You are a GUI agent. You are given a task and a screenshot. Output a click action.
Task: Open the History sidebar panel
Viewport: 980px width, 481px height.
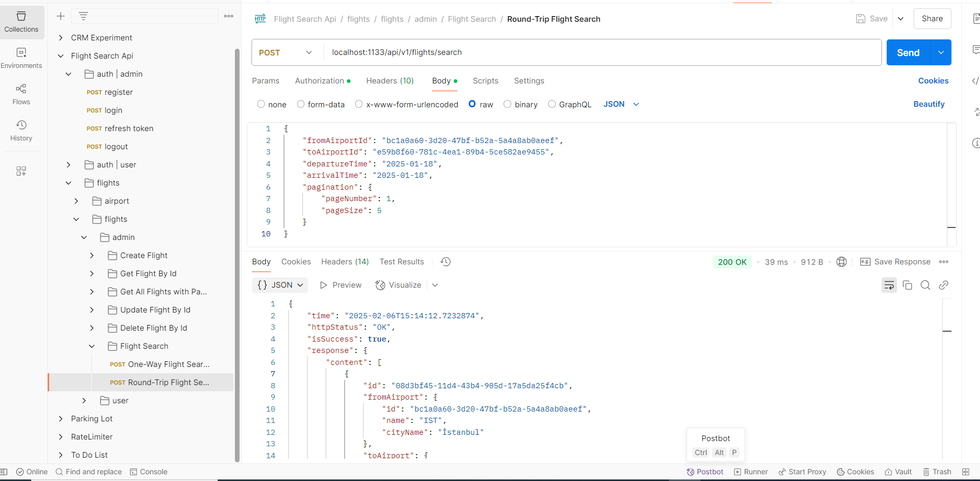[x=21, y=131]
